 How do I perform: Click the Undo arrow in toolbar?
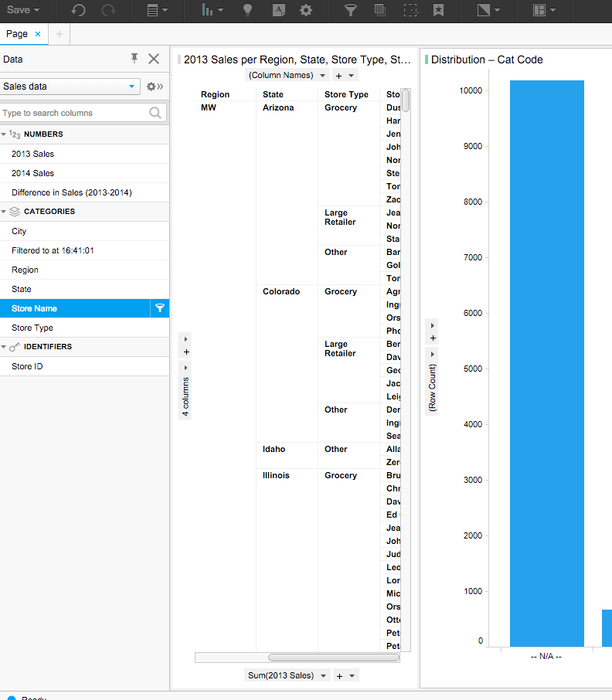[x=78, y=10]
